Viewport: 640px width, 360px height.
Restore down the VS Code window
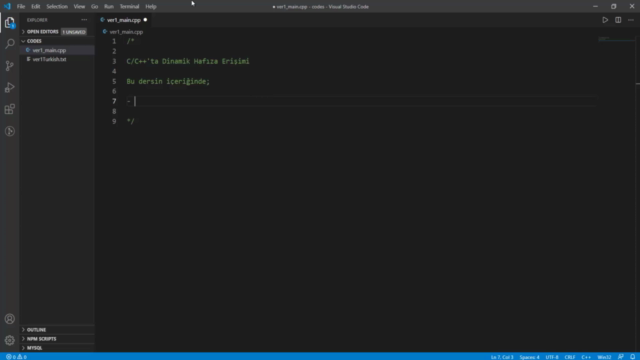coord(613,6)
